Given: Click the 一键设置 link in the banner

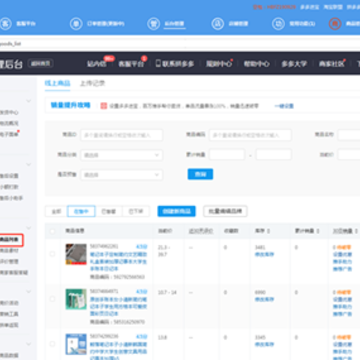Looking at the screenshot, I should [284, 106].
